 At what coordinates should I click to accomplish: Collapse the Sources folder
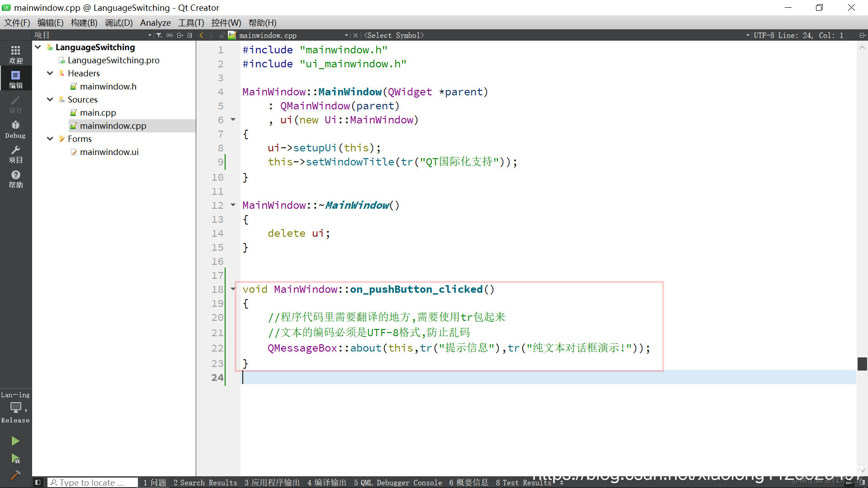click(50, 99)
